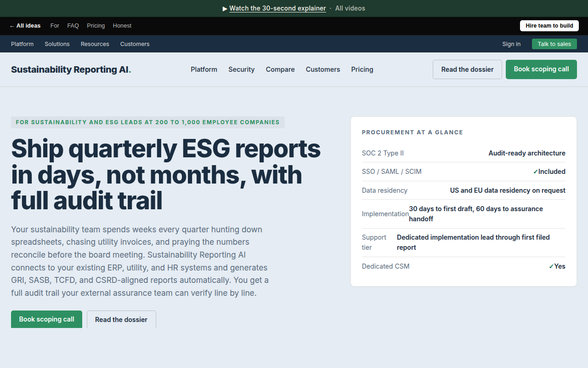Click the play triangle icon in top banner

(225, 8)
